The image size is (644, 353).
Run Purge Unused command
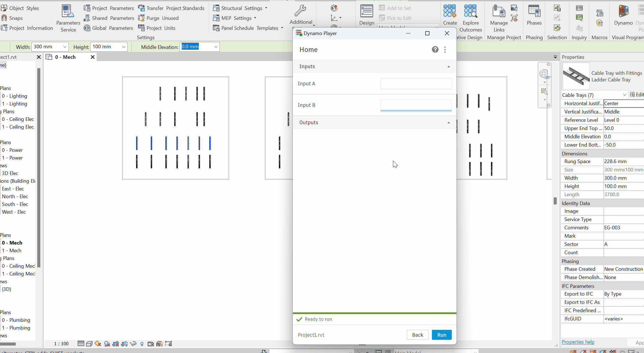(x=158, y=18)
